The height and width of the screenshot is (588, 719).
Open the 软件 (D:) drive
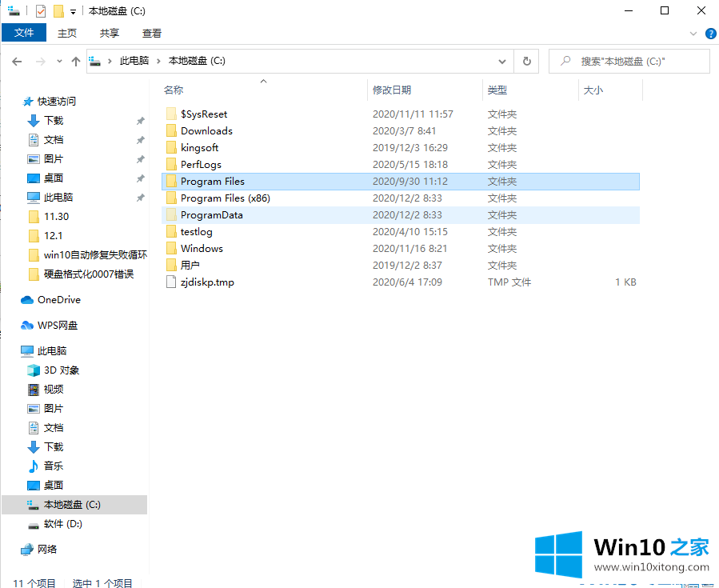point(63,524)
